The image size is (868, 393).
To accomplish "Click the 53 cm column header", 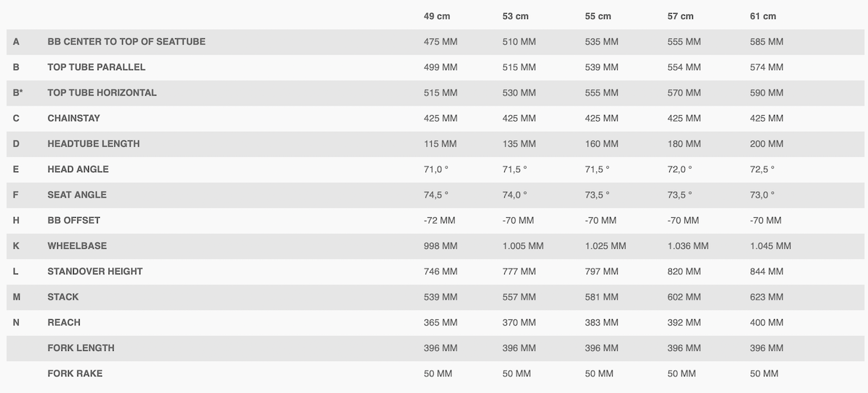I will [x=516, y=16].
